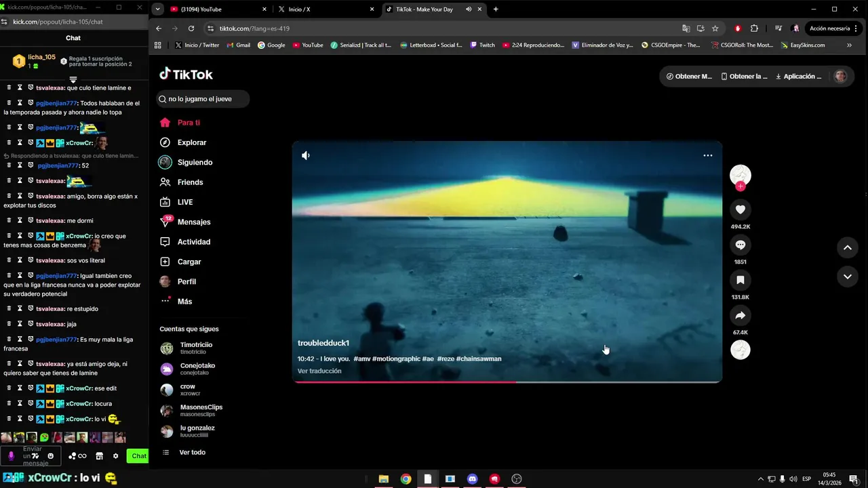
Task: Open Perfil page in sidebar
Action: pyautogui.click(x=178, y=281)
